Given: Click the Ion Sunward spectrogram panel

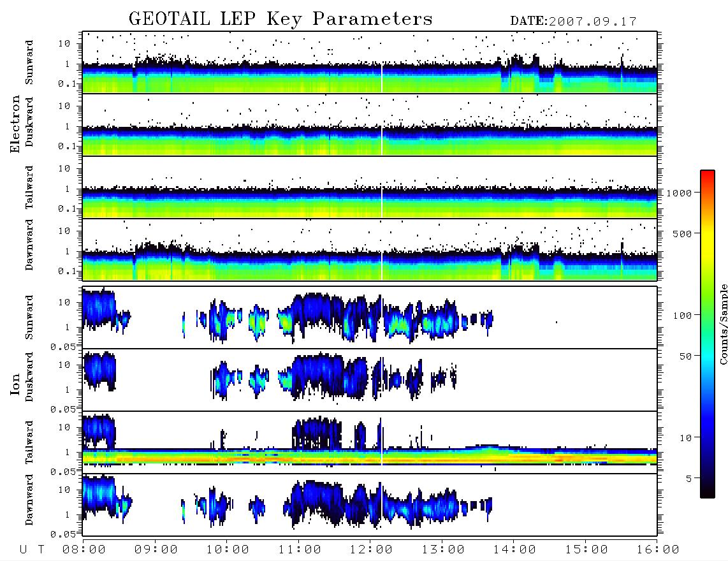Looking at the screenshot, I should [370, 317].
